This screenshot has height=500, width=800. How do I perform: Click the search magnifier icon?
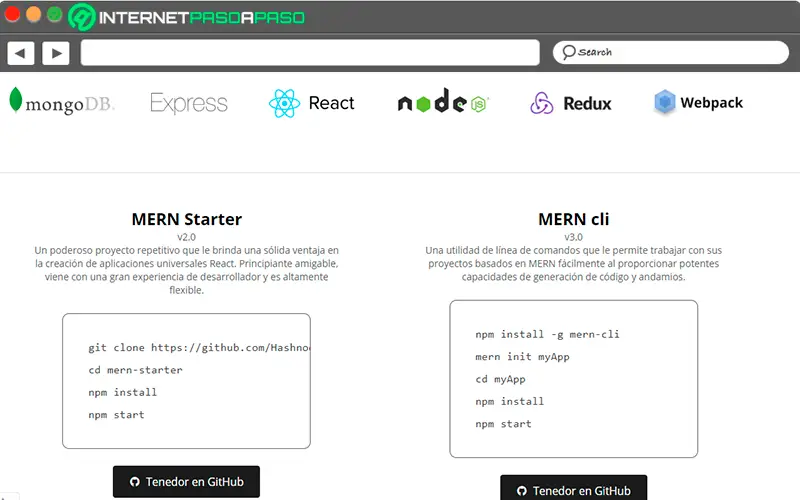tap(568, 52)
